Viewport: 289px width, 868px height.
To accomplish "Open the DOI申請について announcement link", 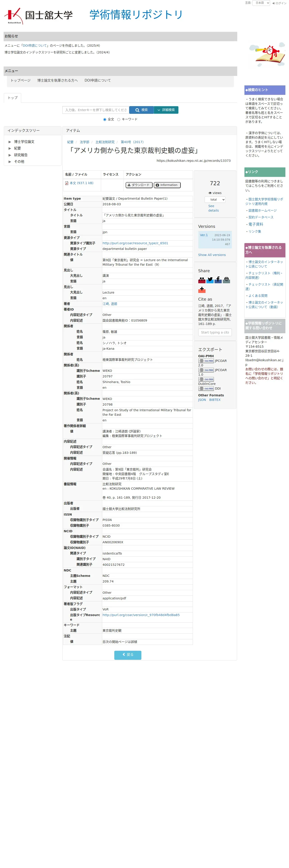I will tap(35, 46).
